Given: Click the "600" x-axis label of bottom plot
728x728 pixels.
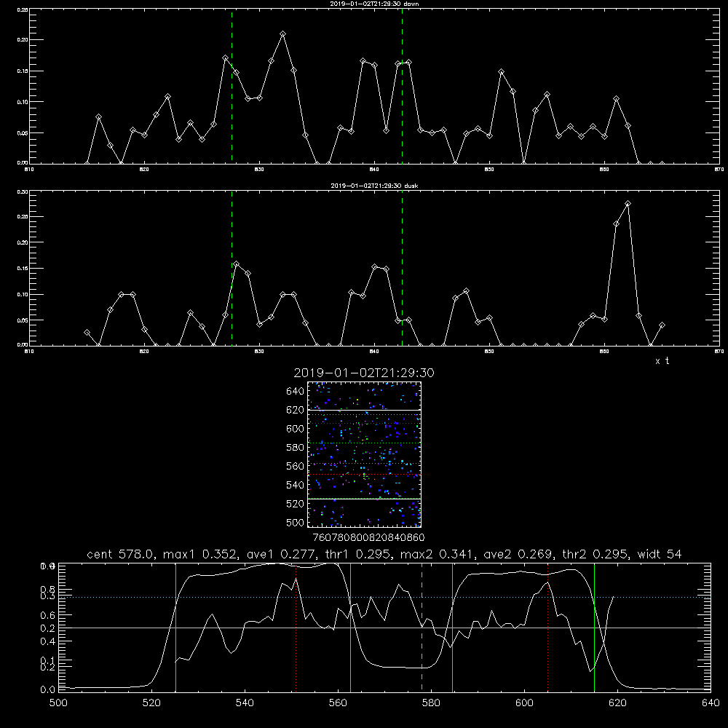Looking at the screenshot, I should 524,703.
